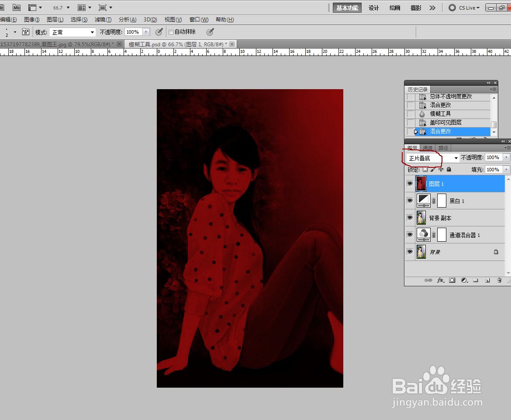
Task: Hide the 黑白 1 layer
Action: (410, 201)
